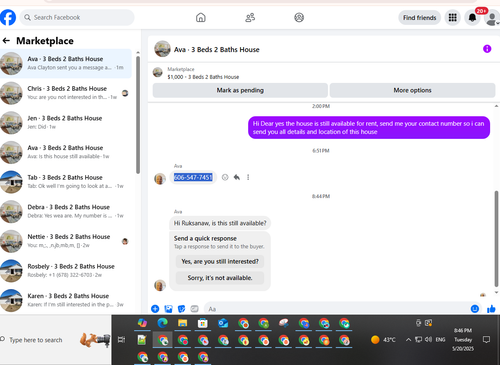Open Microsoft Edge from the taskbar
Screen dimensions: 500x365
pyautogui.click(x=163, y=323)
